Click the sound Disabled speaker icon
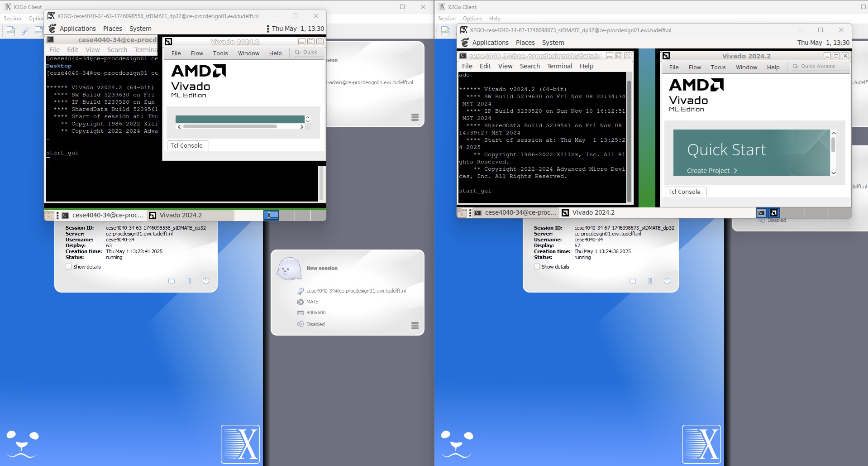 (x=300, y=324)
